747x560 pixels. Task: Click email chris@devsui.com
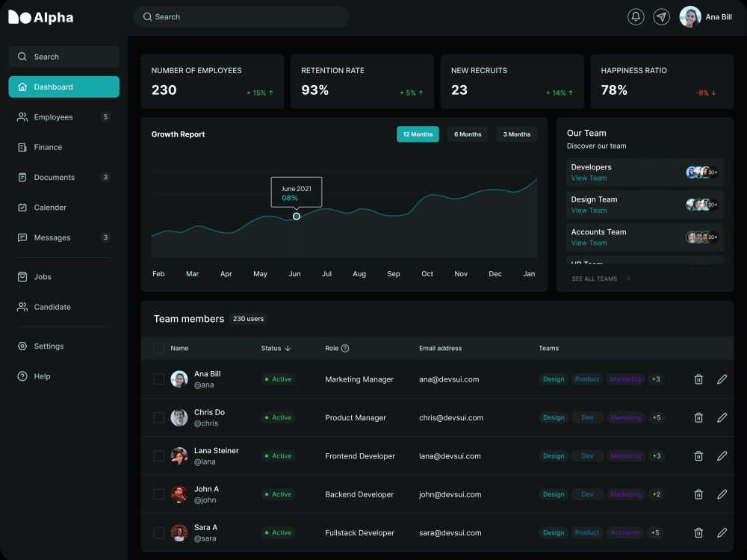[x=450, y=417]
